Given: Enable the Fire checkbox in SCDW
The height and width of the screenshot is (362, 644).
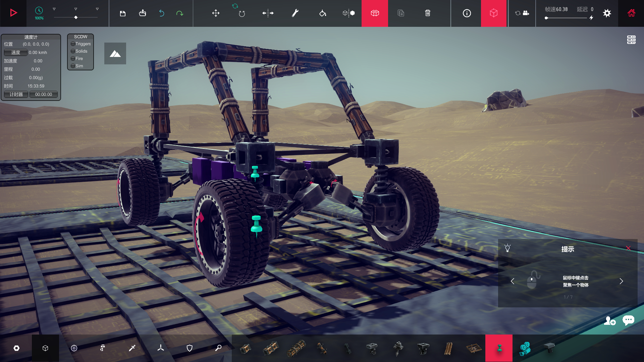Looking at the screenshot, I should tap(73, 59).
